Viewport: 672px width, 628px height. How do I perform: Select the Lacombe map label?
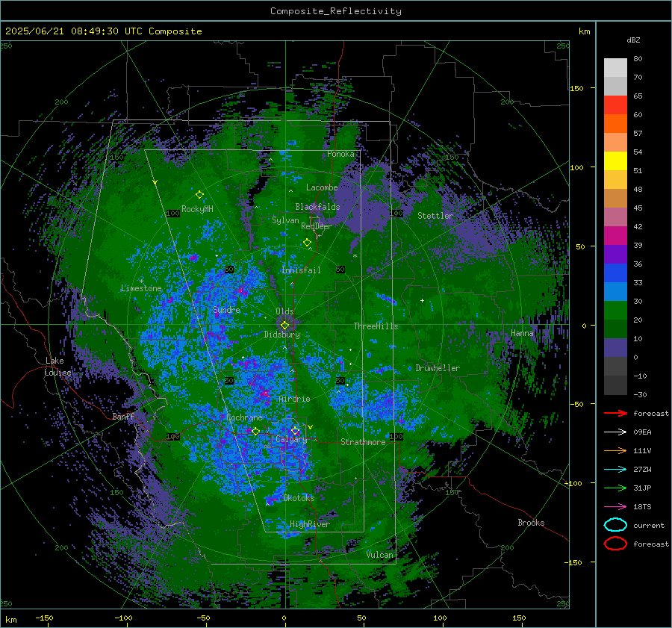322,187
